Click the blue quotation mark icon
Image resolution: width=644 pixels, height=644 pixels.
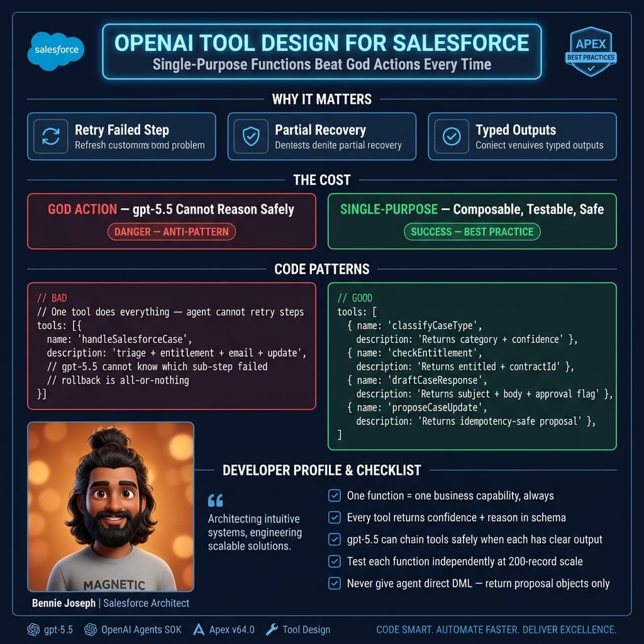click(x=215, y=500)
